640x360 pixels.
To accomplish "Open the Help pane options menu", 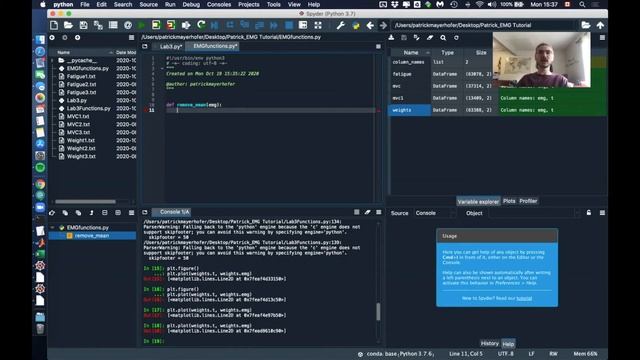I will tap(602, 213).
